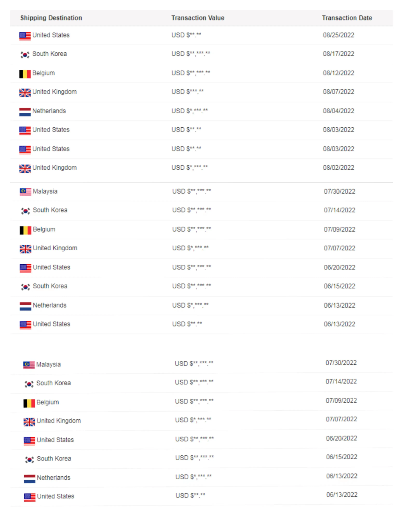This screenshot has height=532, width=403.
Task: Click Belgium text on first 07/09/2022 row
Action: click(44, 229)
